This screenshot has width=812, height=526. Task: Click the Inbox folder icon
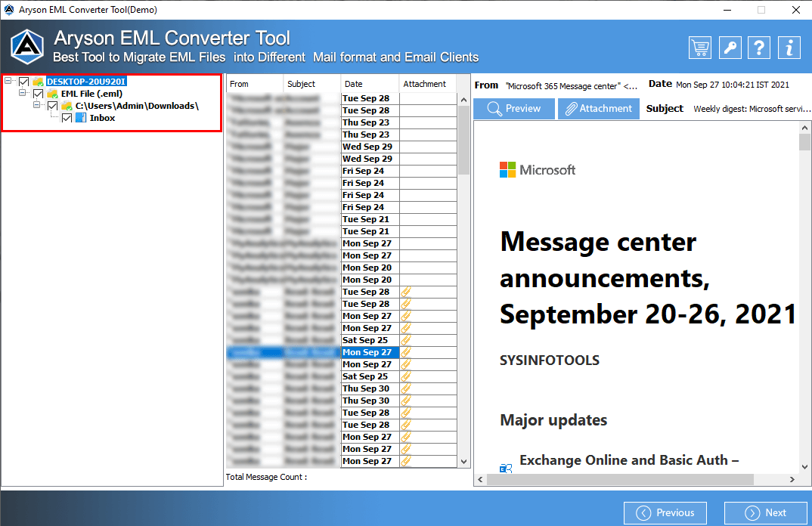click(81, 118)
